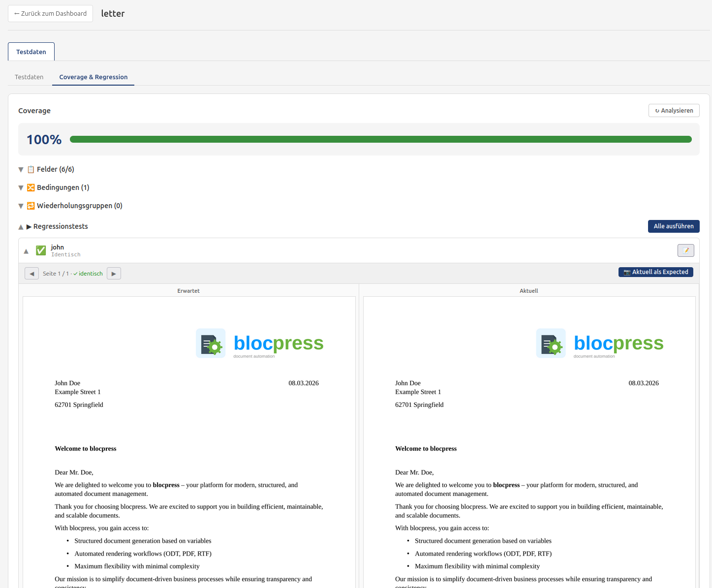The width and height of the screenshot is (712, 588).
Task: Click the next page arrow in pagination
Action: point(114,273)
